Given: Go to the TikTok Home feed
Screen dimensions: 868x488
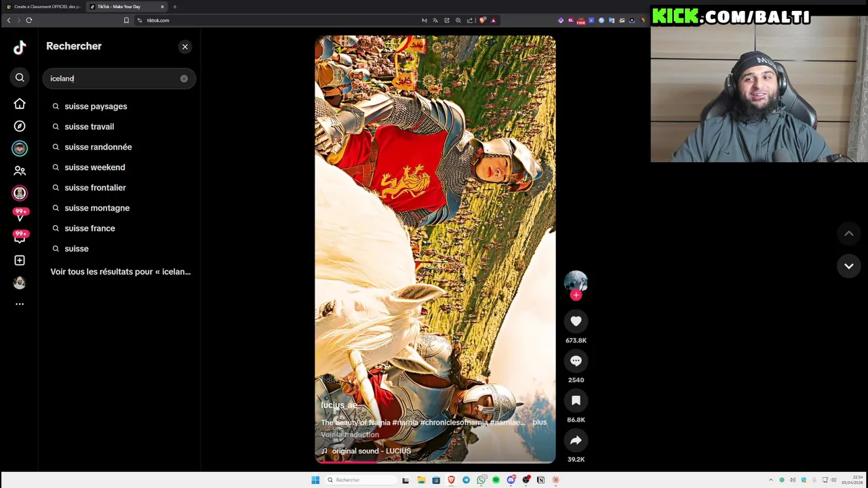Looking at the screenshot, I should (x=20, y=104).
